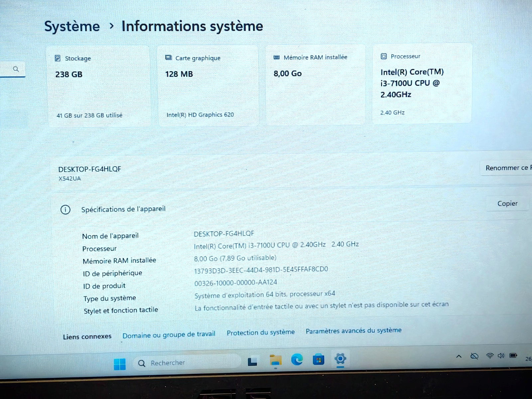Click the Copier button
532x399 pixels.
click(507, 203)
